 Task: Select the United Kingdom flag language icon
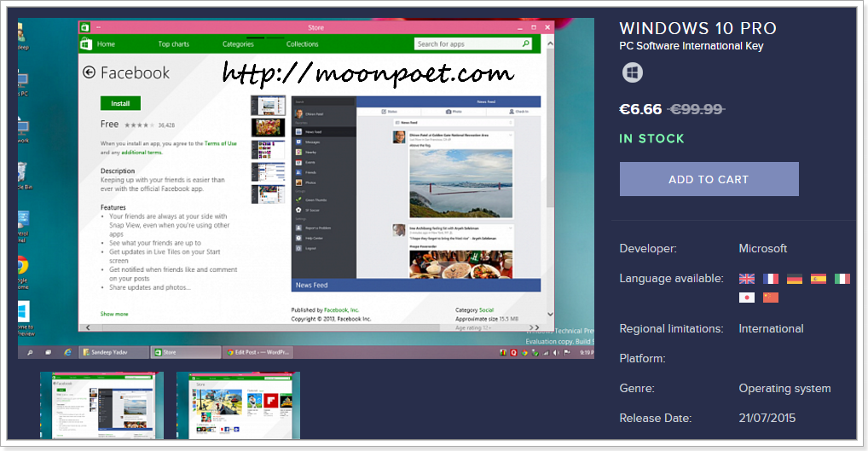(x=747, y=279)
